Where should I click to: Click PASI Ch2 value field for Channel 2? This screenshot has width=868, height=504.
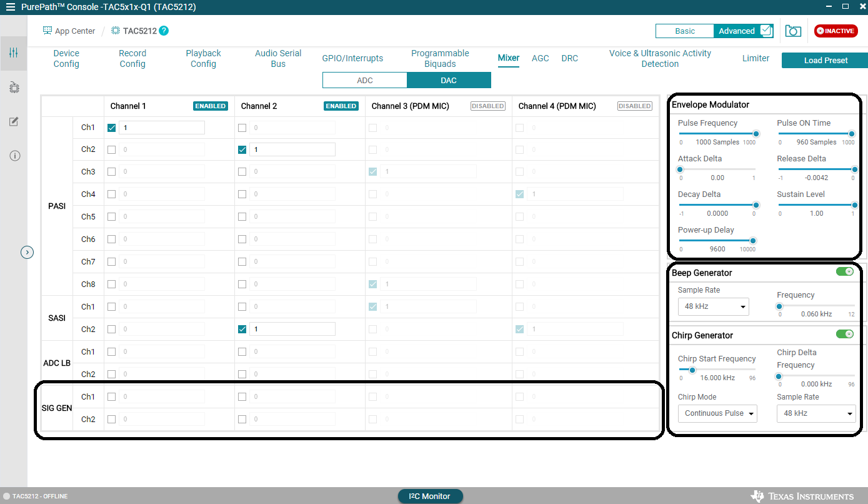tap(291, 149)
